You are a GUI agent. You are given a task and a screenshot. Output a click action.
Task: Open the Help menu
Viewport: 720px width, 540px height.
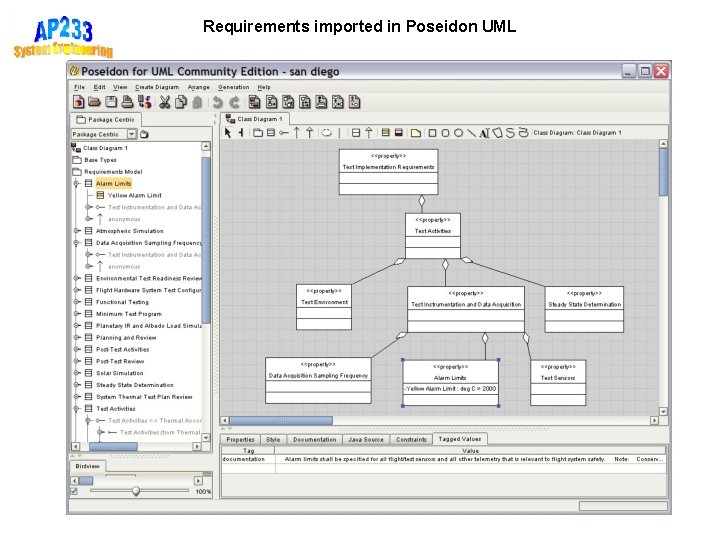pyautogui.click(x=264, y=87)
